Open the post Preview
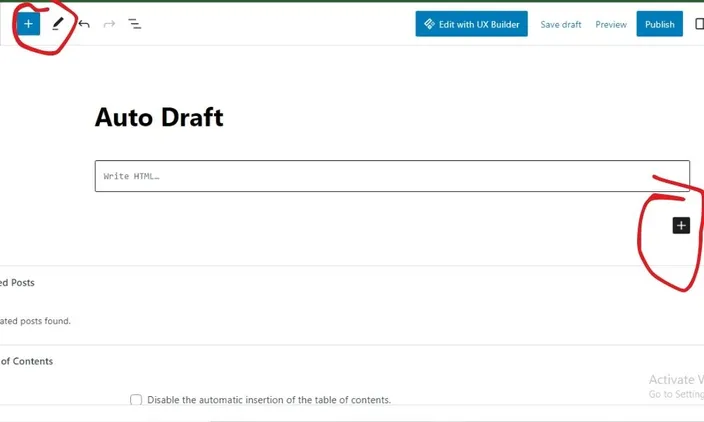 (611, 25)
